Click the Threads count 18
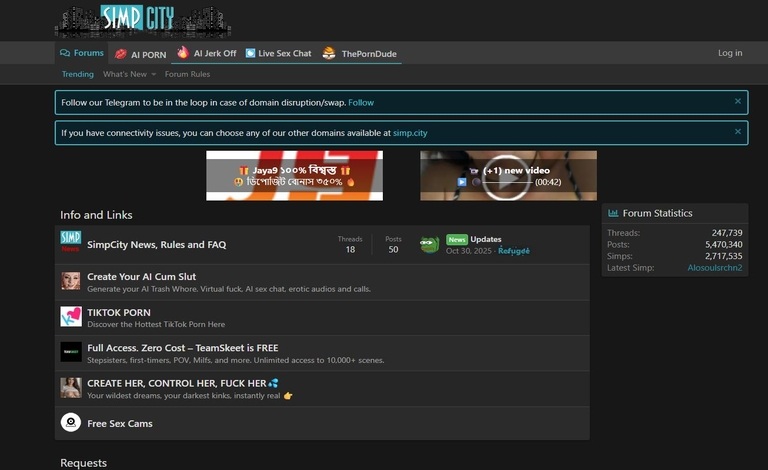Viewport: 768px width, 470px height. pyautogui.click(x=350, y=249)
